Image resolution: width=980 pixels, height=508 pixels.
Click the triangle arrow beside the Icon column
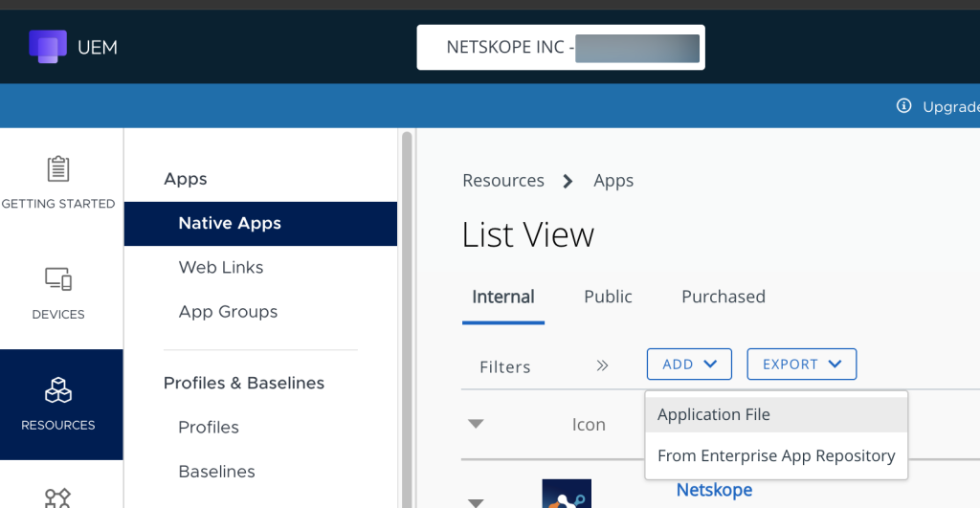(476, 424)
